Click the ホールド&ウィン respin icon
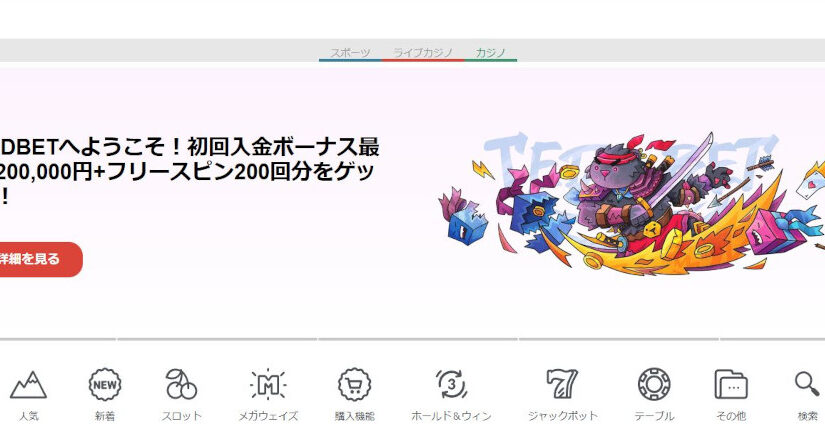Viewport: 825px width, 430px height. (451, 384)
